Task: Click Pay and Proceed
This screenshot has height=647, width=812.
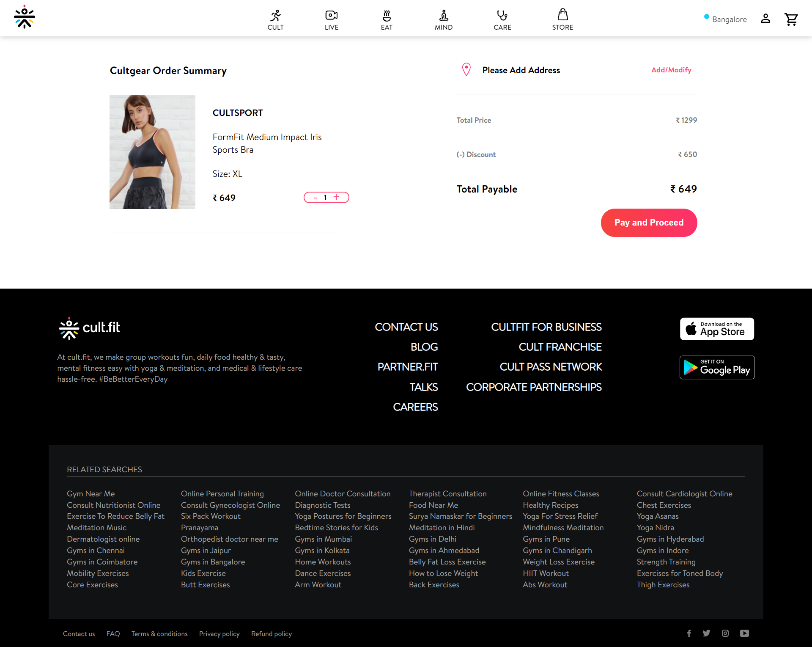Action: pyautogui.click(x=649, y=223)
